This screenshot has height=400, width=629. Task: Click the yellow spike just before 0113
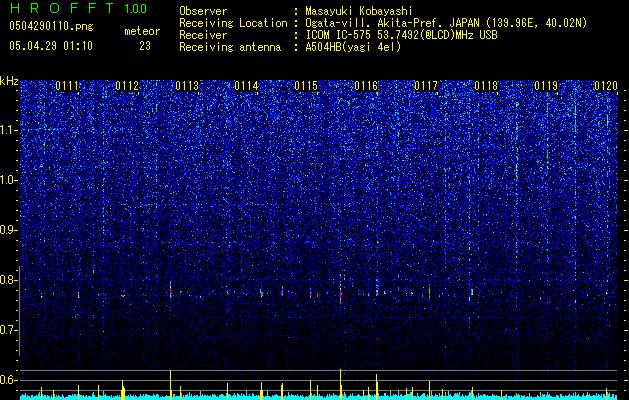pos(170,385)
